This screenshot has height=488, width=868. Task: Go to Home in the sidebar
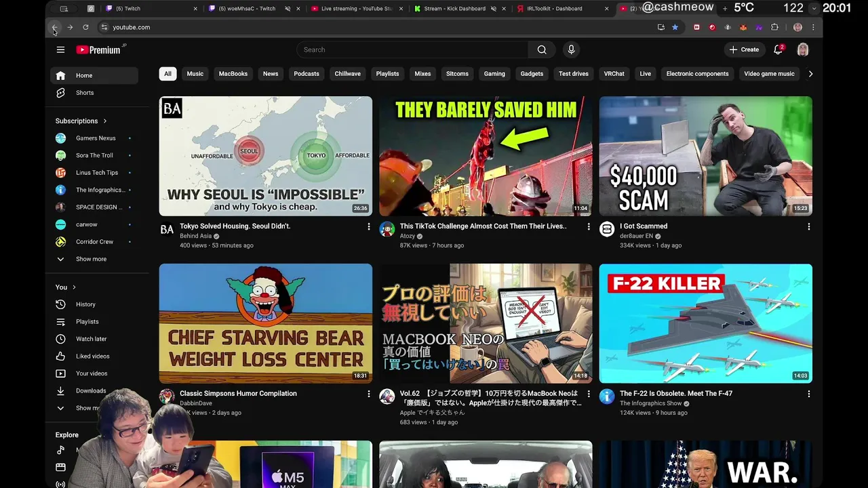[94, 75]
